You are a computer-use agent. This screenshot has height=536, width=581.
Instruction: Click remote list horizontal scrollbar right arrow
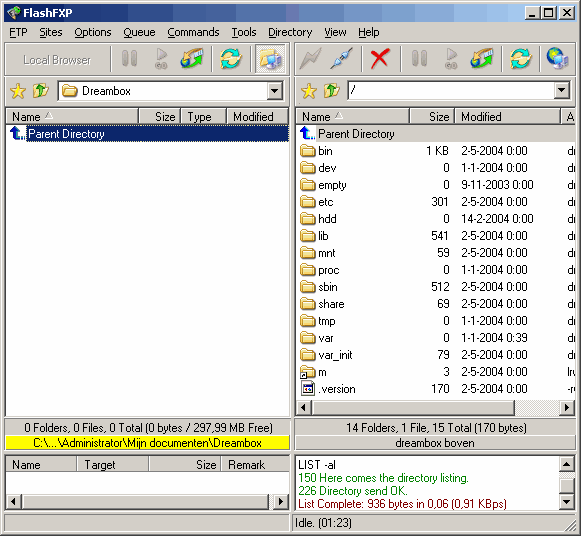point(567,408)
